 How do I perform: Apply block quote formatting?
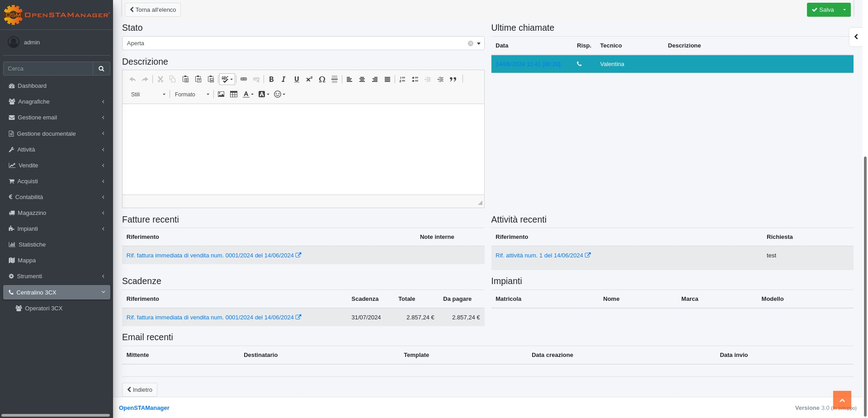click(x=453, y=79)
